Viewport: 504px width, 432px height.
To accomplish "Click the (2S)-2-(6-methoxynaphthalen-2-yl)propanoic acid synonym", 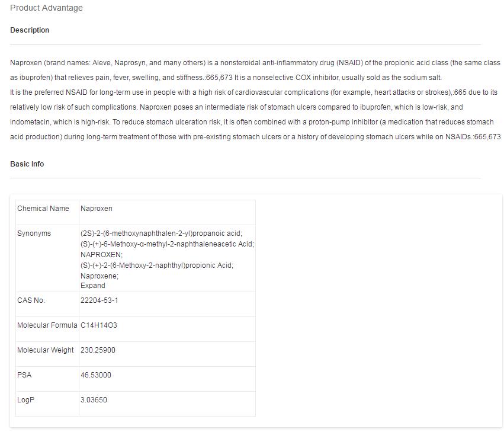I will click(x=161, y=233).
